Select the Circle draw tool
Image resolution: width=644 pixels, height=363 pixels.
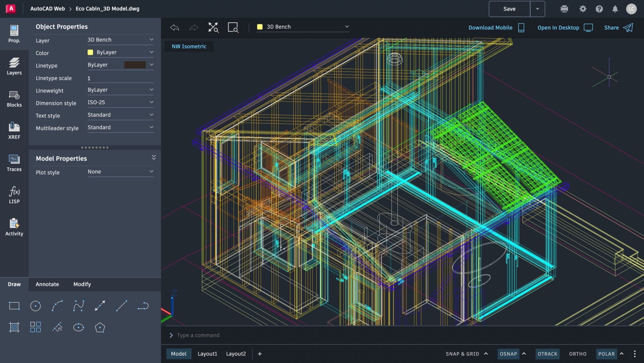(36, 306)
